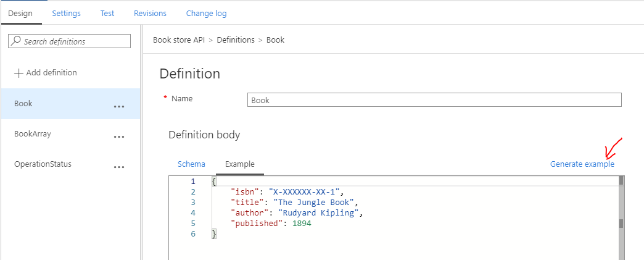Open the Test tab

click(107, 13)
